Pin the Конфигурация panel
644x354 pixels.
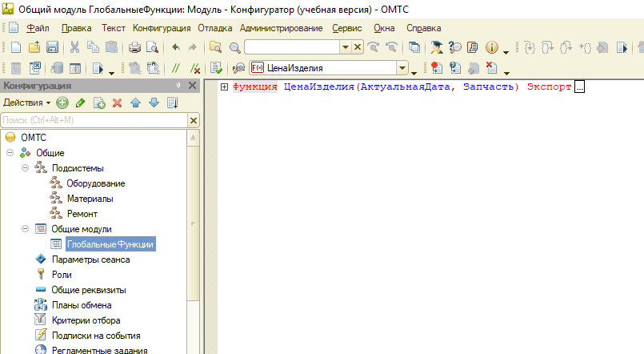point(178,85)
